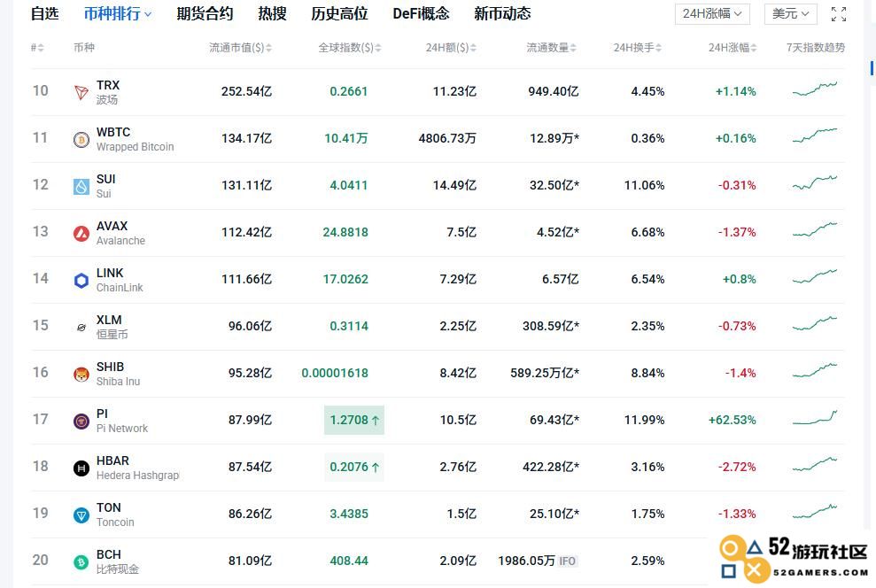Click the PI change +62.53%

[732, 420]
